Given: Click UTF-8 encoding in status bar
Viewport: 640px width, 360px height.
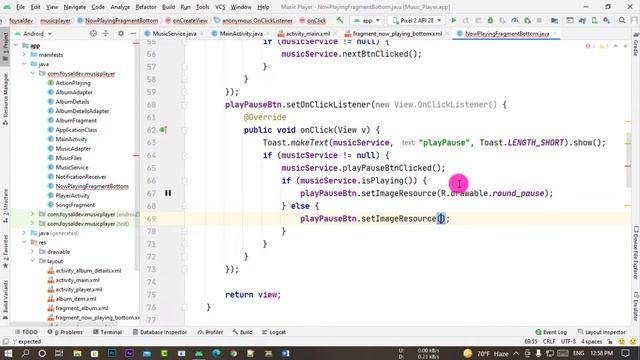Looking at the screenshot, I should point(568,342).
